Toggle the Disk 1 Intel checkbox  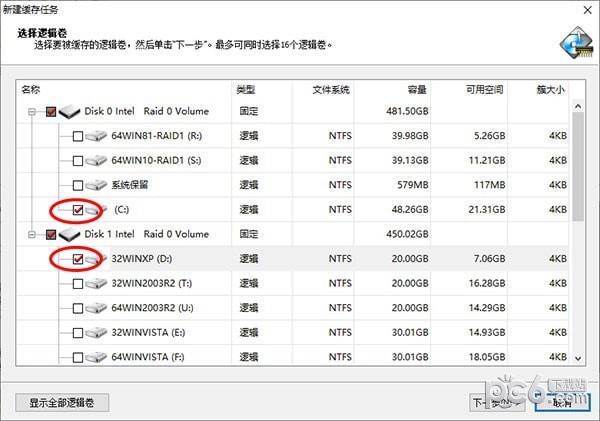pyautogui.click(x=51, y=235)
